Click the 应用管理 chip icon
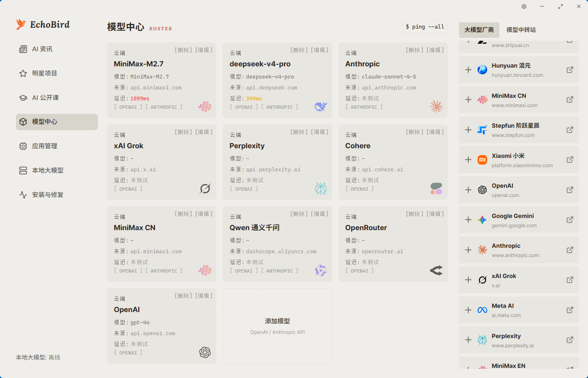 (23, 146)
